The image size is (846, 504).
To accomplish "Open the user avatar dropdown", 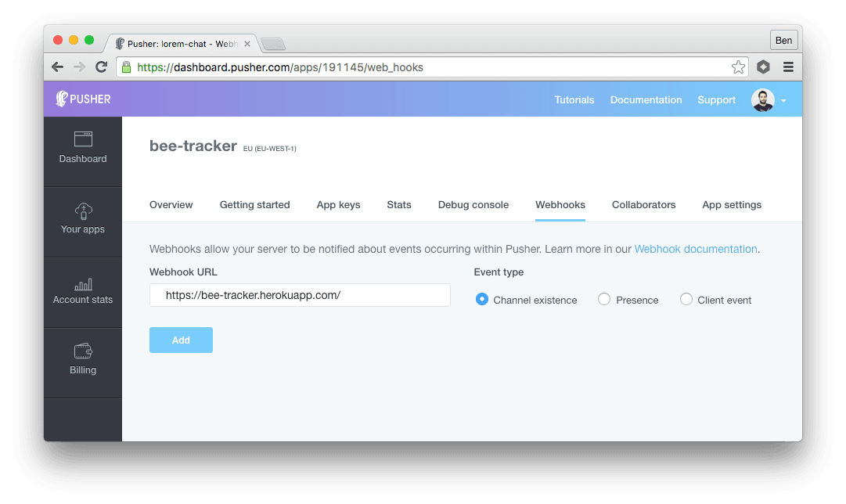I will [763, 99].
